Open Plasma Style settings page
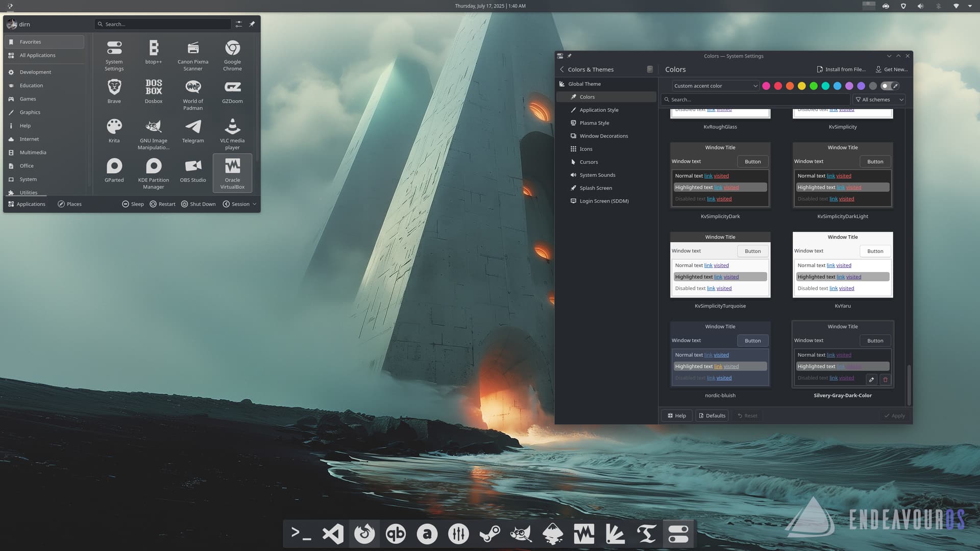Viewport: 980px width, 551px height. [x=606, y=123]
